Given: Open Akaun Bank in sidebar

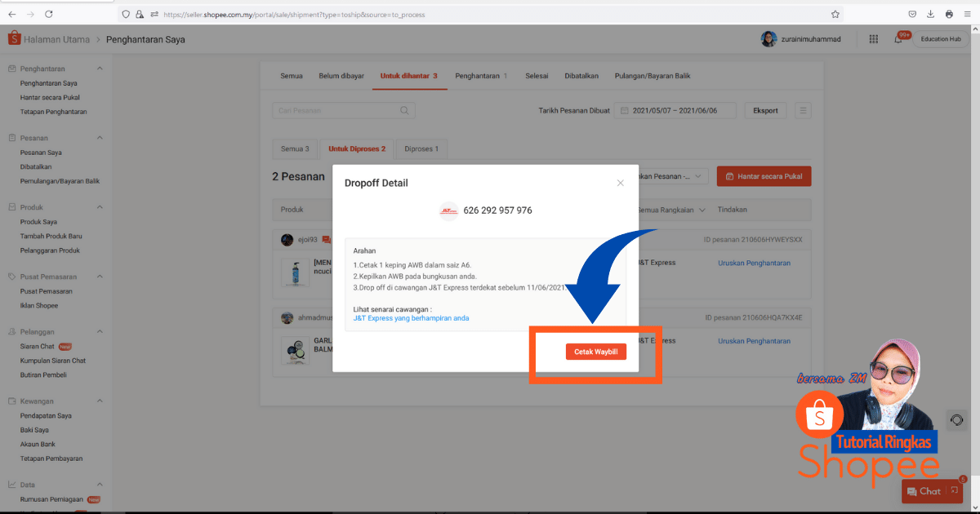Looking at the screenshot, I should coord(38,444).
